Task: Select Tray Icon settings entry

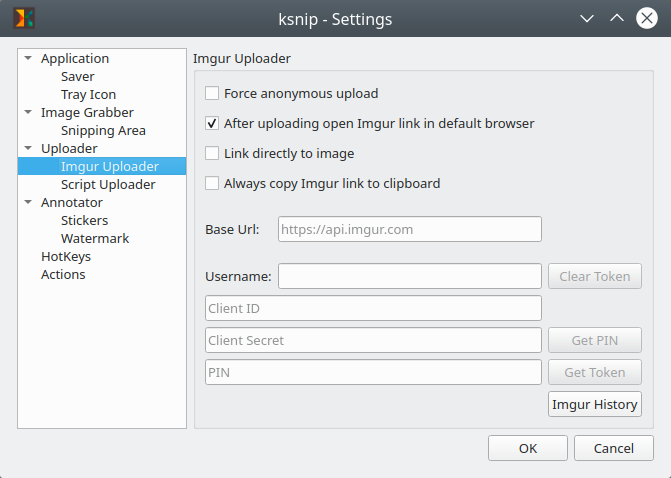Action: pos(88,95)
